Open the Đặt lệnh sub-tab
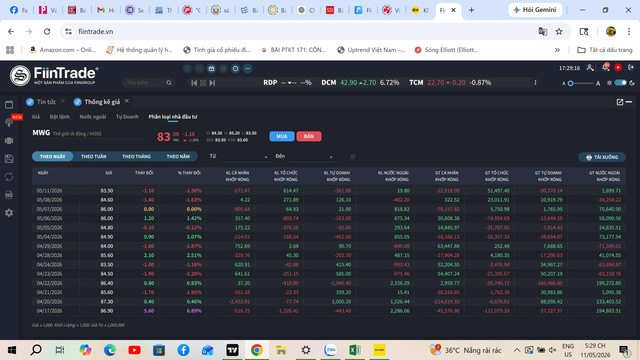640x360 pixels. point(60,117)
